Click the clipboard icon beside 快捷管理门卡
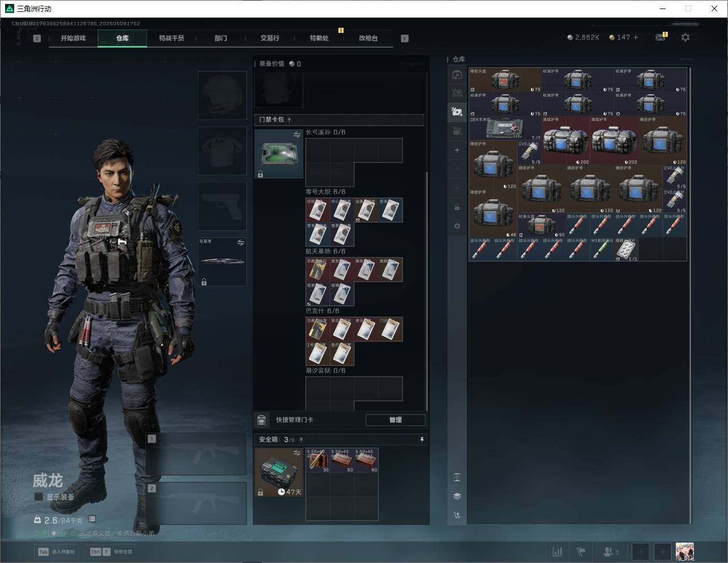The height and width of the screenshot is (563, 728). (261, 420)
